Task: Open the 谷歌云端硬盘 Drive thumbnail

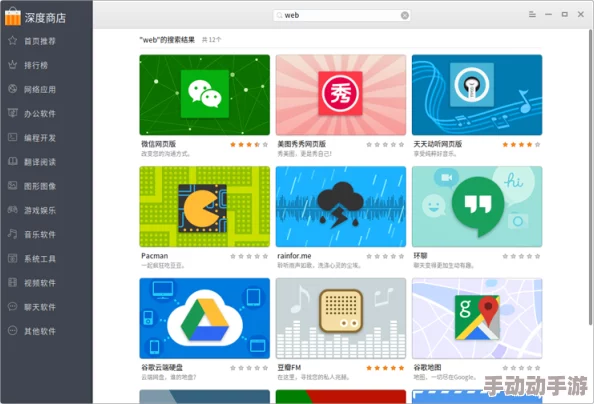Action: pos(205,318)
